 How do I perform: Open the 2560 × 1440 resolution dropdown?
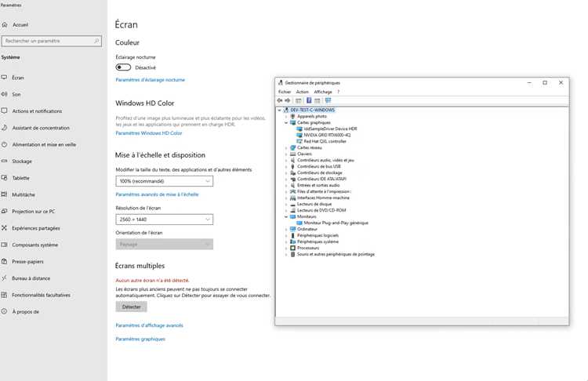[x=165, y=220]
